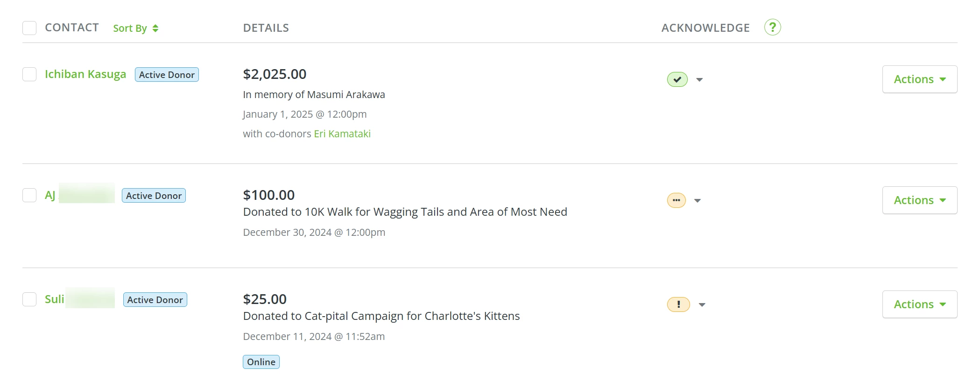980x389 pixels.
Task: Tick the Suli donor row checkbox
Action: point(29,299)
